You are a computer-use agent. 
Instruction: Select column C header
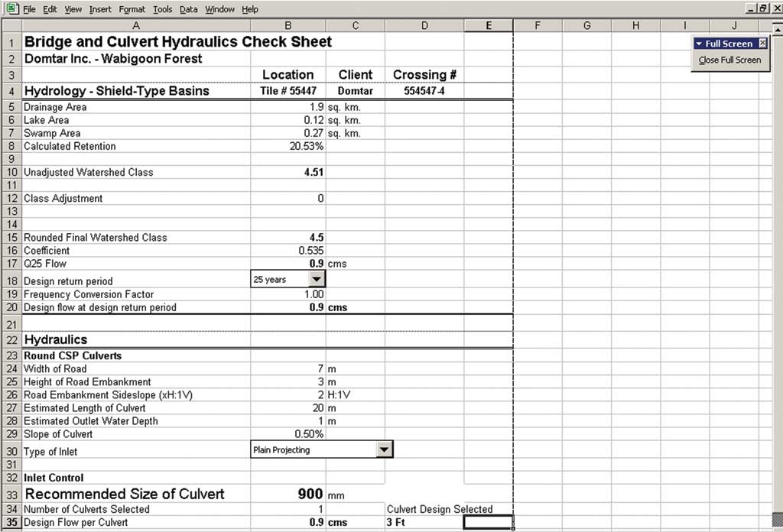[x=355, y=25]
